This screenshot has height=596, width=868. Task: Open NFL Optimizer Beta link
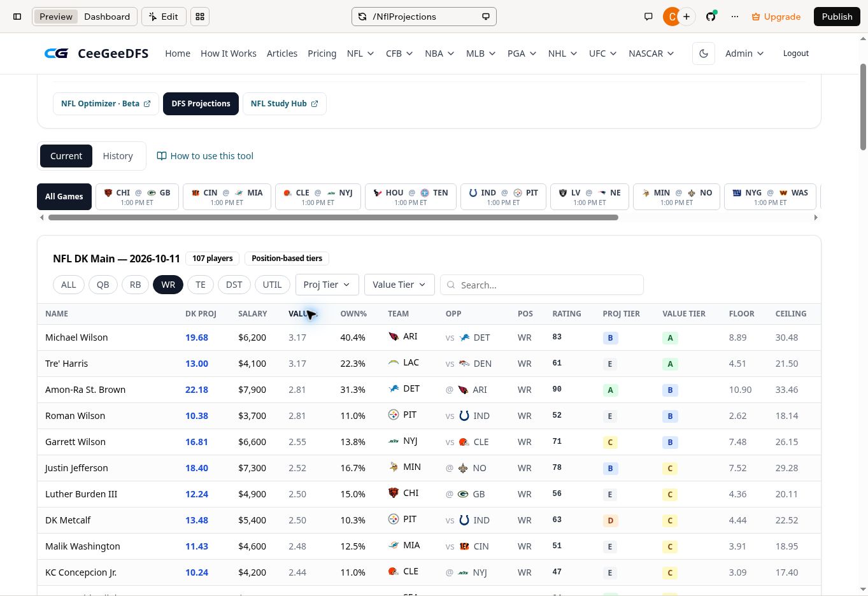coord(106,104)
